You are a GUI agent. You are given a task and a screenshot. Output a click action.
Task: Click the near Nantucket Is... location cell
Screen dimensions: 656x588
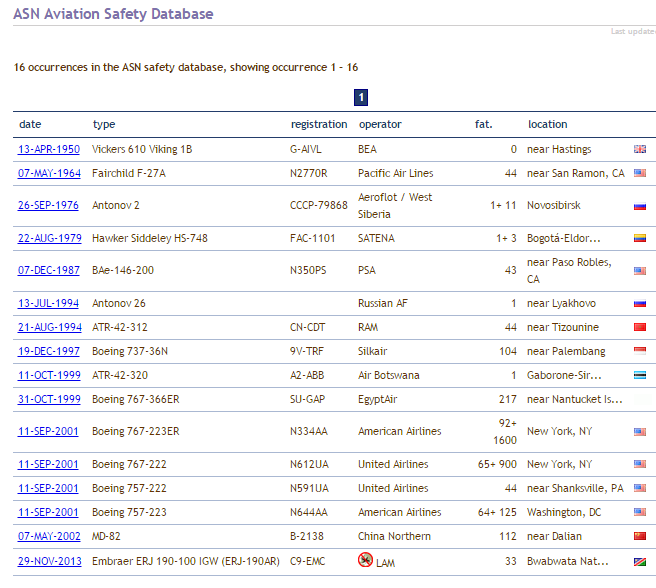pyautogui.click(x=574, y=399)
